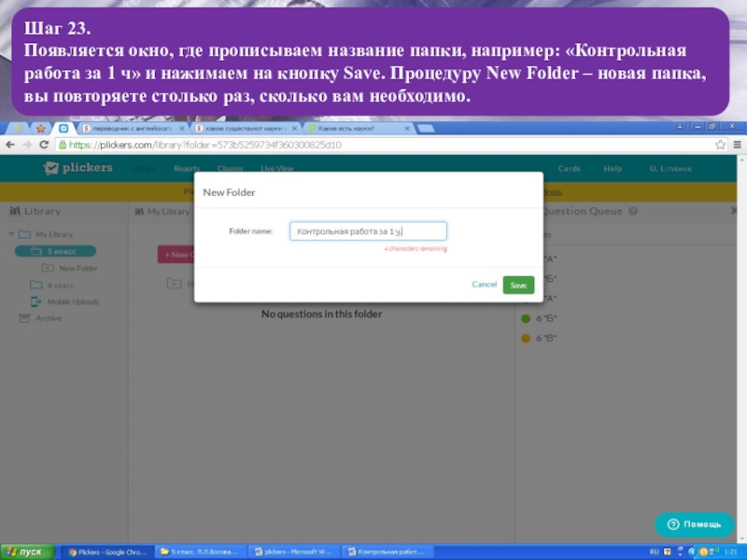Open Mobile Uploads in library sidebar

coord(73,301)
